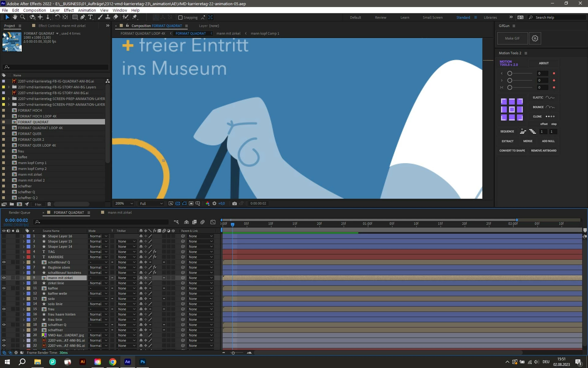Click the Make GIF button
588x368 pixels.
click(512, 38)
